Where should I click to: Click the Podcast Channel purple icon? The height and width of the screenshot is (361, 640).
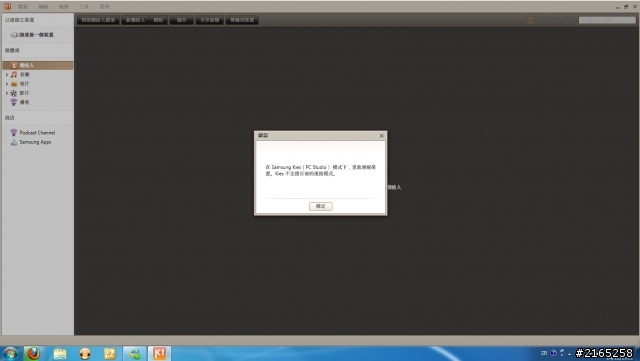point(13,133)
